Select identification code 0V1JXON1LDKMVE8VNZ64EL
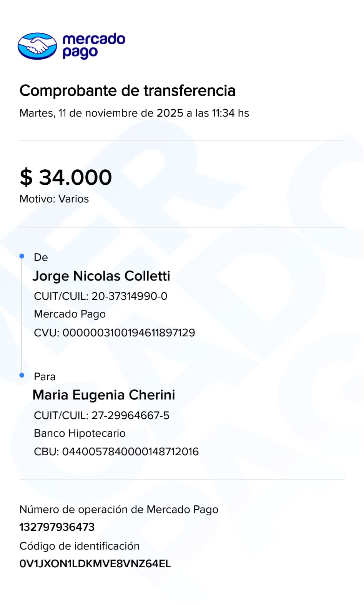 [x=95, y=564]
